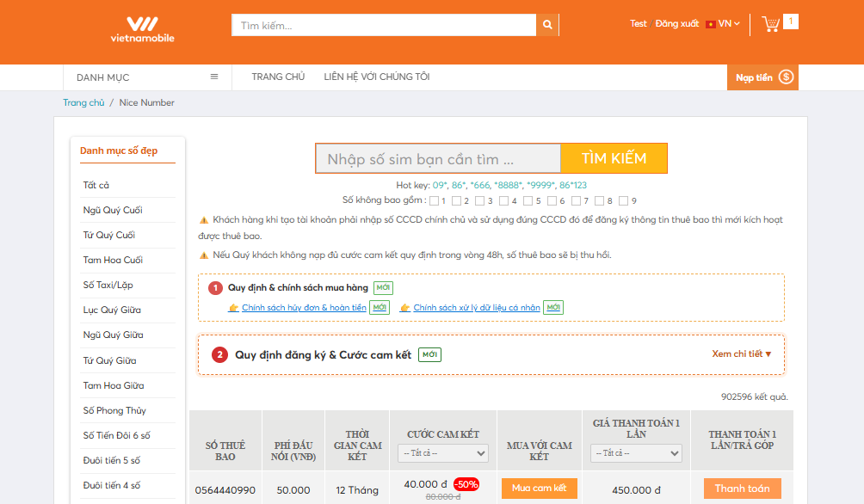Click the dollar coin icon on Nạp tiền
Viewport: 864px width, 504px height.
coord(786,77)
